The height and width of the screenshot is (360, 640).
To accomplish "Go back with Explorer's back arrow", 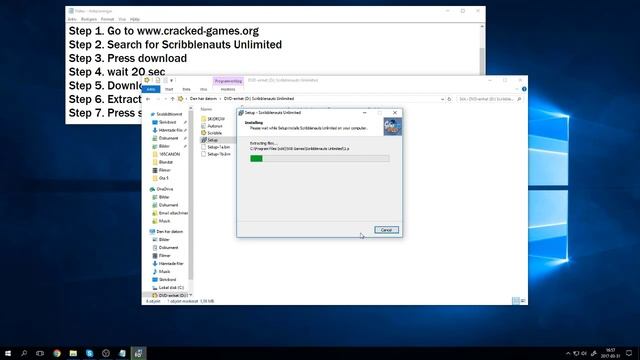I will [148, 99].
